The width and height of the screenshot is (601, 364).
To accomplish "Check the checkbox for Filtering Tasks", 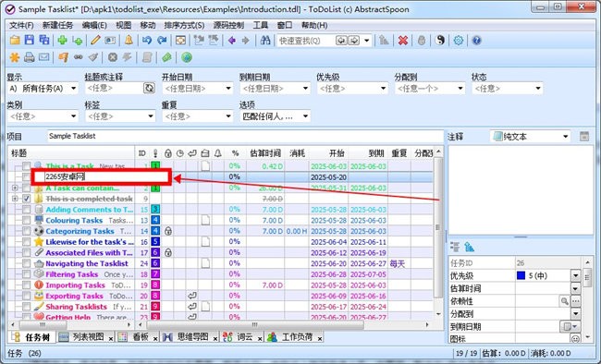I will pos(26,274).
